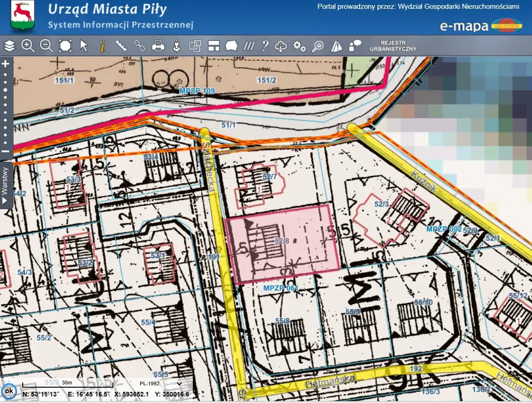
Task: Print the map using printer icon
Action: (x=158, y=46)
